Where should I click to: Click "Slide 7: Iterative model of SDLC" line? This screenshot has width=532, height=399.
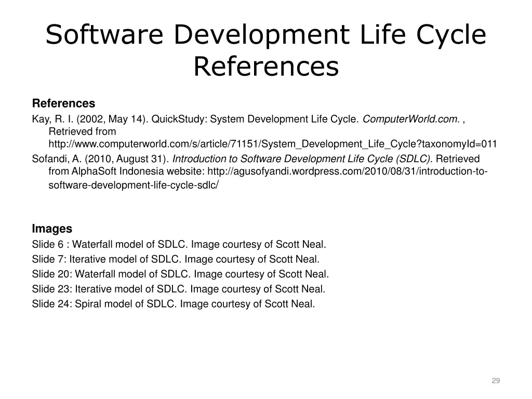[176, 259]
